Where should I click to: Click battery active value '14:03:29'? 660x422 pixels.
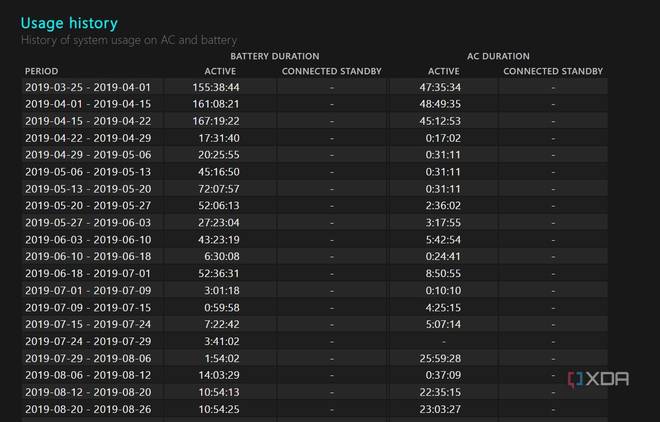219,375
